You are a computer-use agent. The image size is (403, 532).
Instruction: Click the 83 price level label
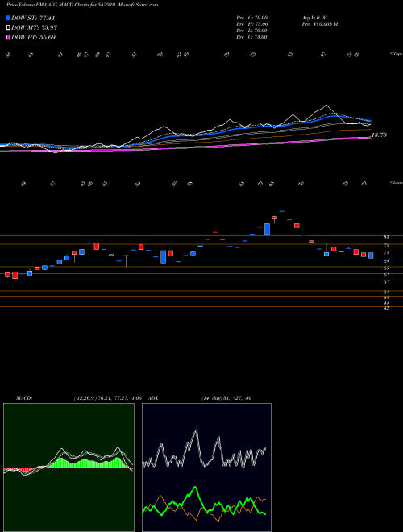point(386,237)
